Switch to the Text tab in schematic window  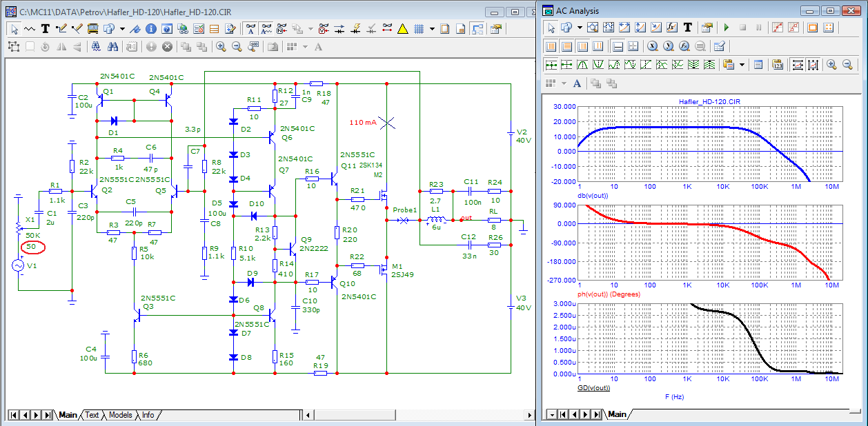coord(92,415)
